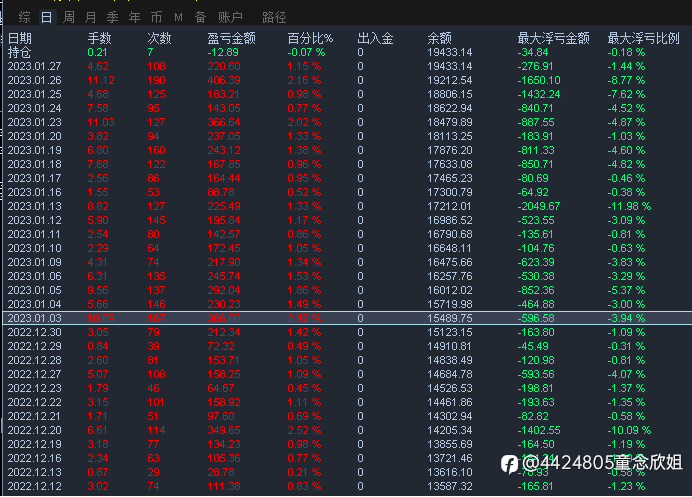Sort by the 最大浮亏比例 column header
692x497 pixels.
tap(643, 38)
